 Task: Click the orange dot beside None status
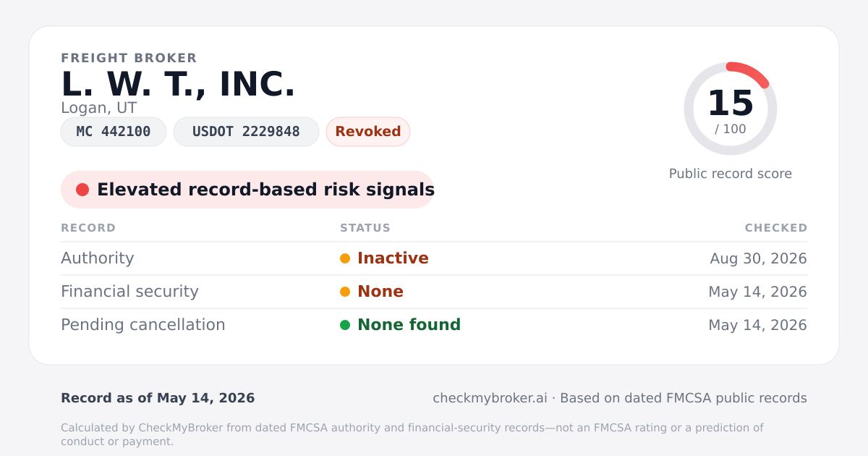tap(345, 292)
